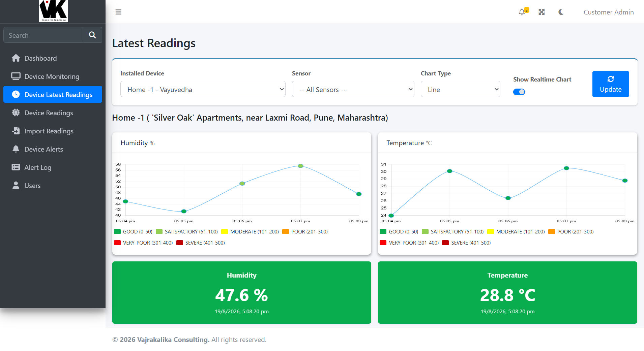Toggle SEVERE legend in Humidity chart
644x351 pixels.
tap(201, 243)
